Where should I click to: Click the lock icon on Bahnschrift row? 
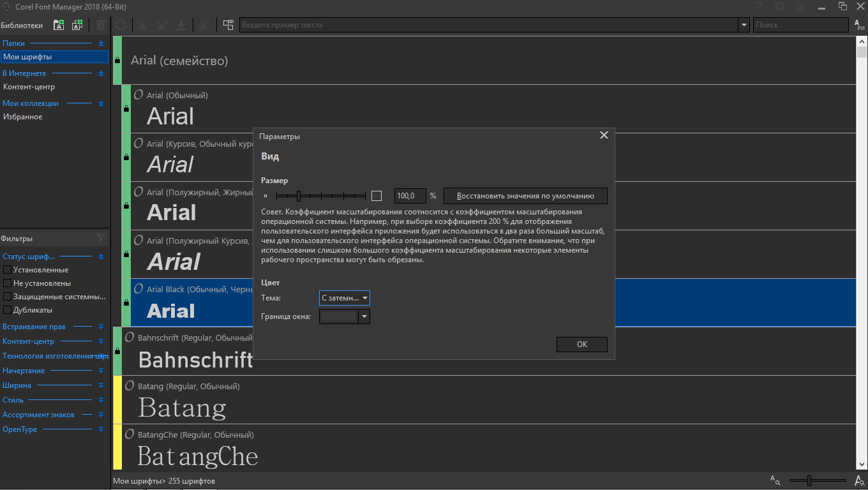click(x=117, y=351)
